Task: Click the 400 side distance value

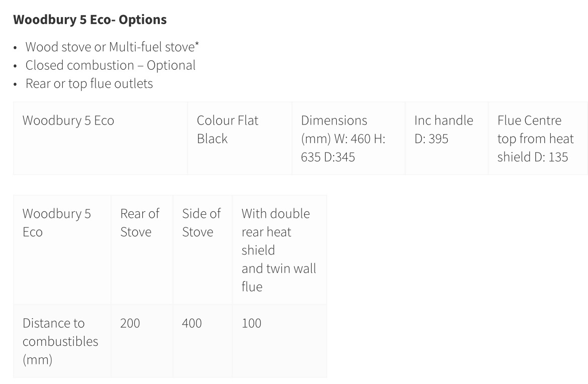Action: click(191, 323)
